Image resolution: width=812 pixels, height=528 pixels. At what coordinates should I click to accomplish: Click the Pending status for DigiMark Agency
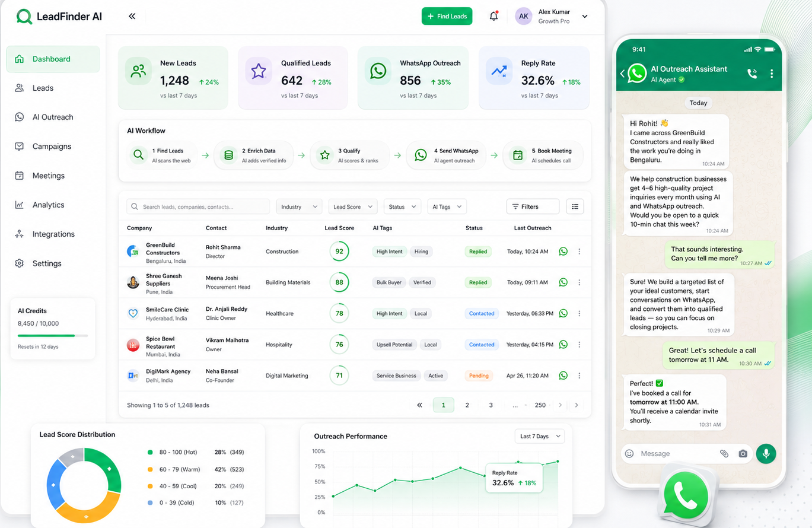(479, 376)
